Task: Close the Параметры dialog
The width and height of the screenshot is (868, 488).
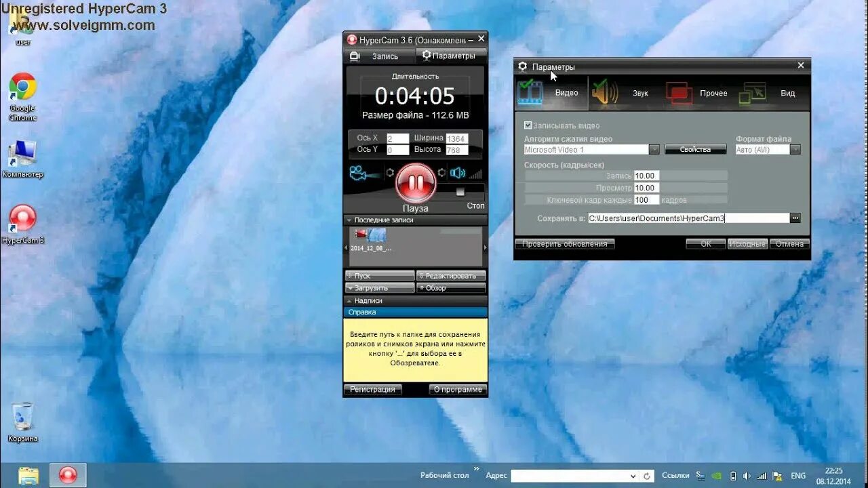Action: 801,66
